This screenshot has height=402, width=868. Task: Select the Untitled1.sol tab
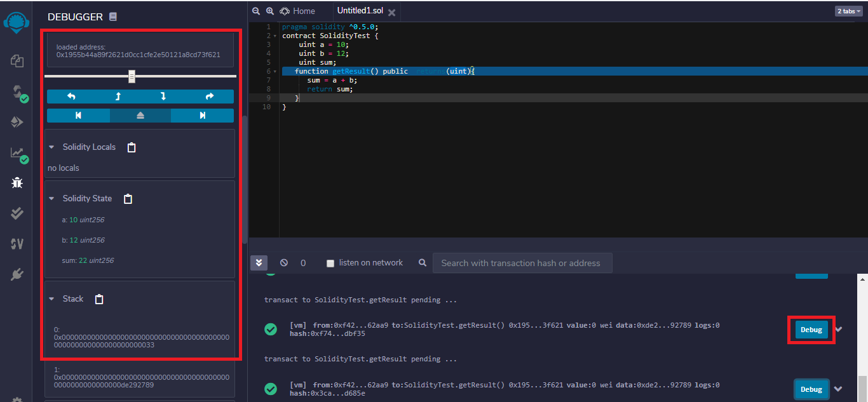360,11
